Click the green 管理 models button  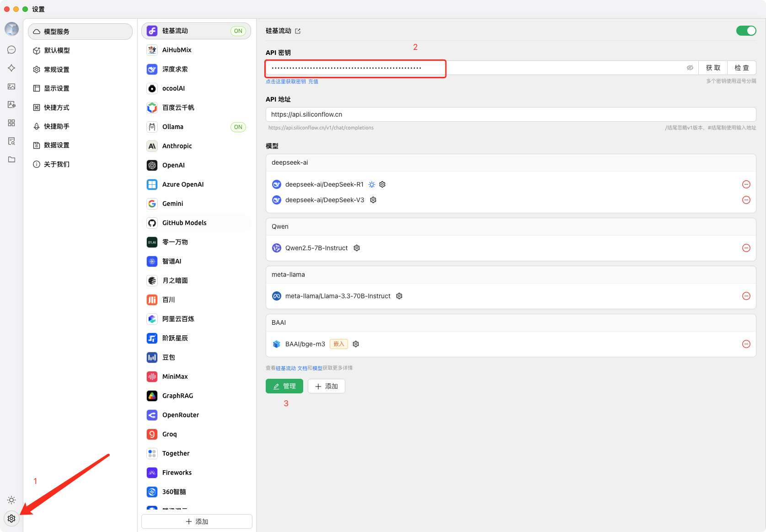click(284, 386)
